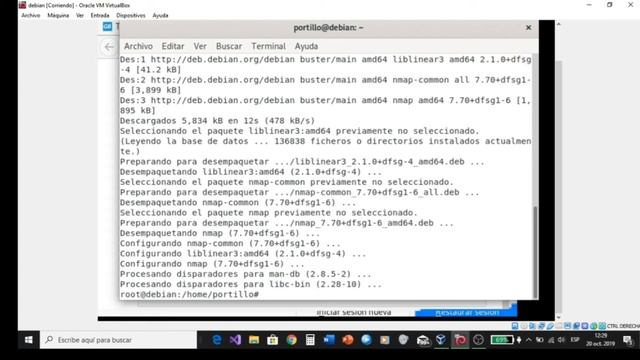Click Restaurar sesión button behind terminal
640x360 pixels.
click(466, 313)
